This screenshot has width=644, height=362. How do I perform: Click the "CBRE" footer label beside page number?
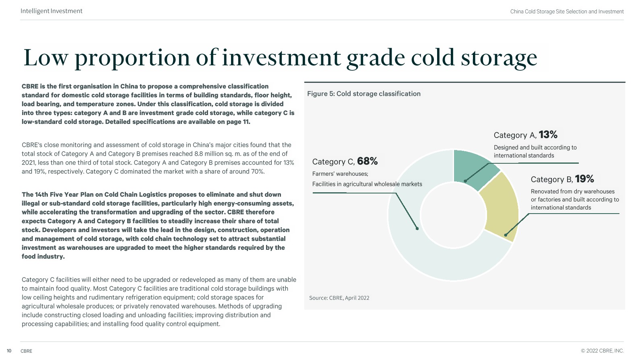(x=27, y=351)
